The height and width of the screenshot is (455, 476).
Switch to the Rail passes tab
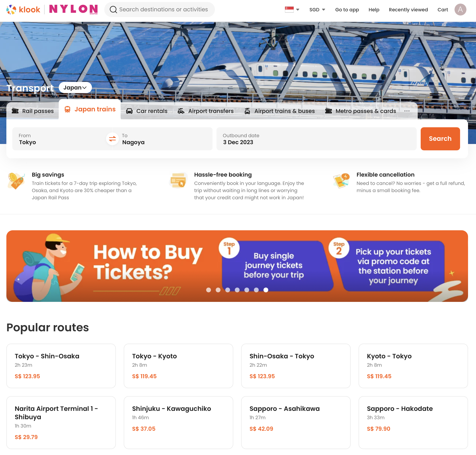coord(32,111)
